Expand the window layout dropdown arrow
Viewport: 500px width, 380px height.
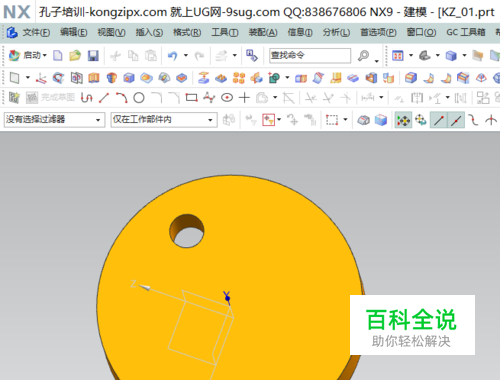point(411,55)
